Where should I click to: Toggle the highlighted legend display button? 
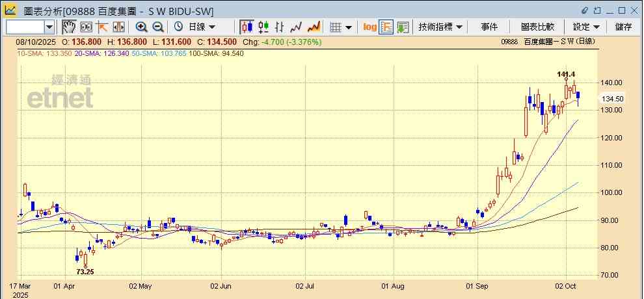(386, 27)
